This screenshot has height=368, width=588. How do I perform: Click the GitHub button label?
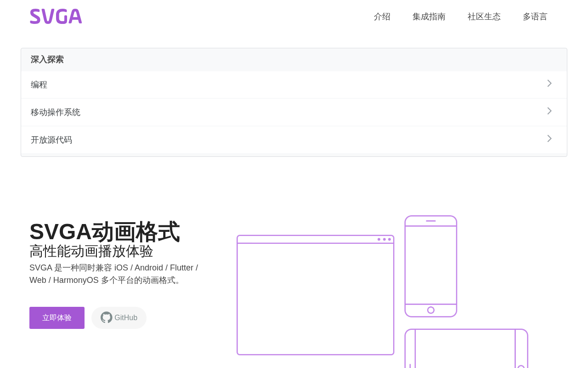coord(126,318)
